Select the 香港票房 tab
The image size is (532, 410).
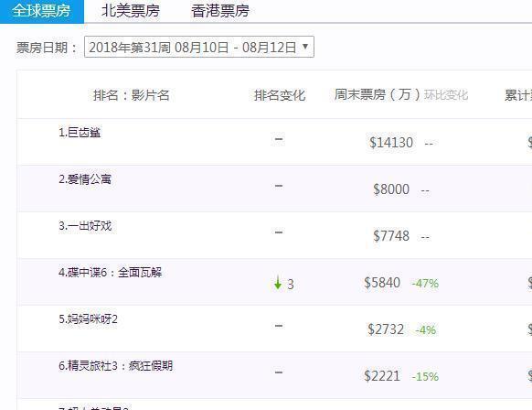[220, 11]
